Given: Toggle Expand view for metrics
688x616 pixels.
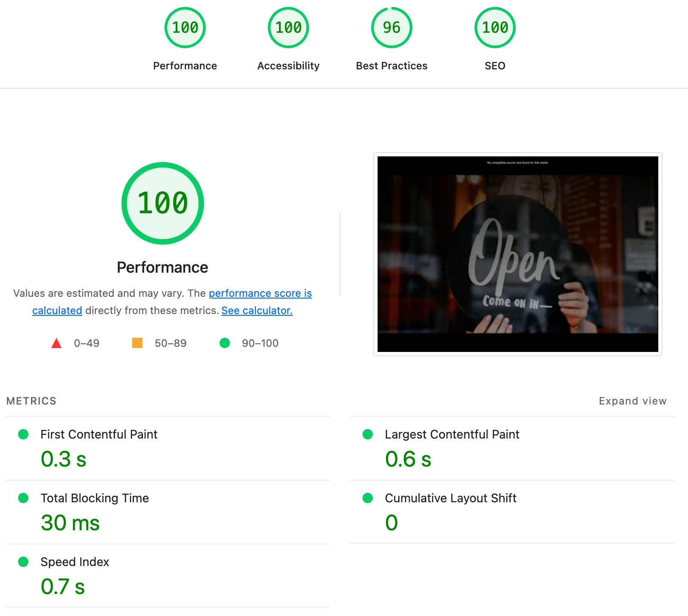Looking at the screenshot, I should pos(633,401).
